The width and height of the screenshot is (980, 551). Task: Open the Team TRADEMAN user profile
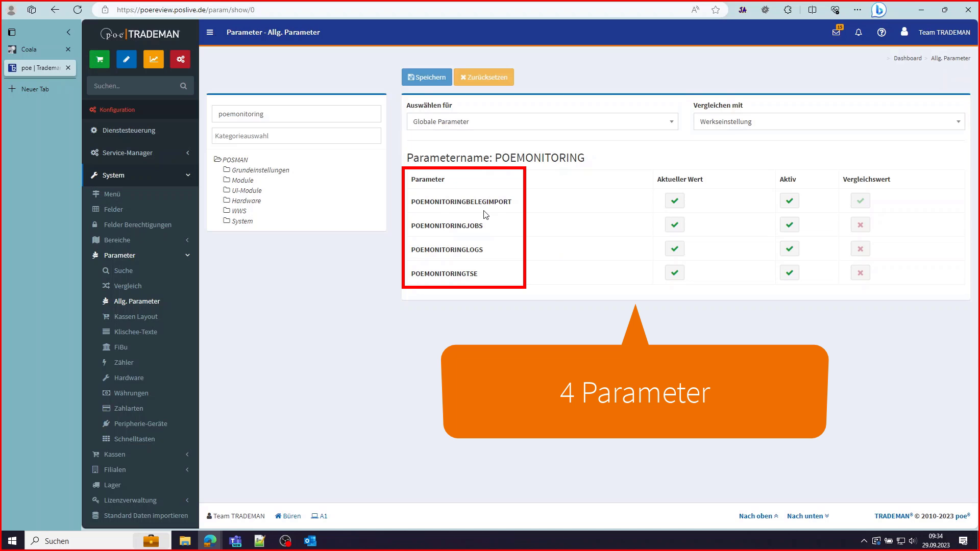[x=935, y=32]
